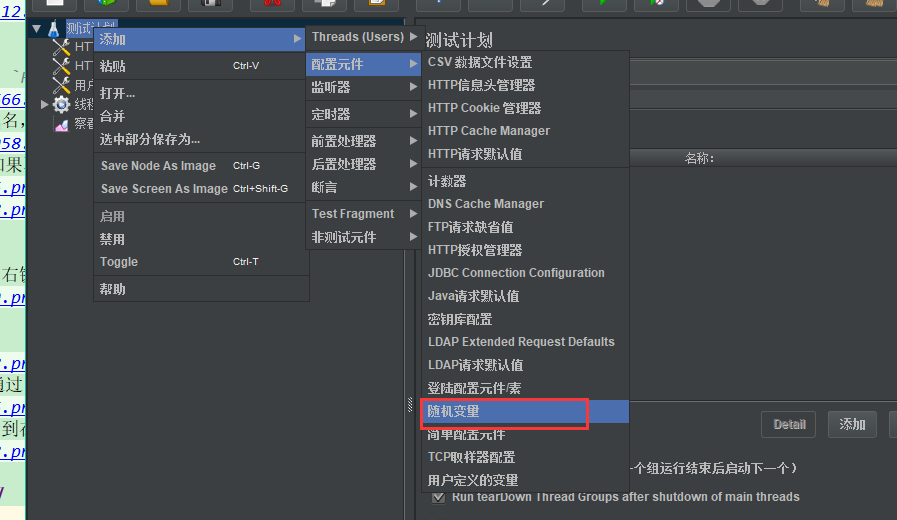Expand the 前置处理器 submenu

tap(364, 141)
